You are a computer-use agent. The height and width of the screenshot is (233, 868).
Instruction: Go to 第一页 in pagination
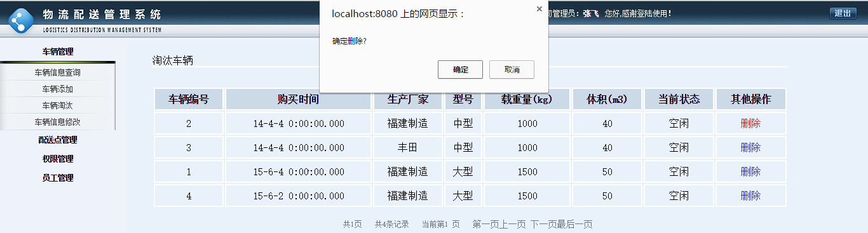coord(485,224)
